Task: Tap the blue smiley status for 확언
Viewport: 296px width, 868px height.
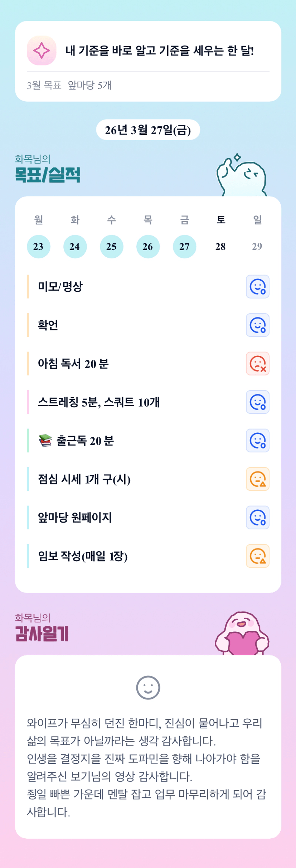Action: (x=257, y=325)
